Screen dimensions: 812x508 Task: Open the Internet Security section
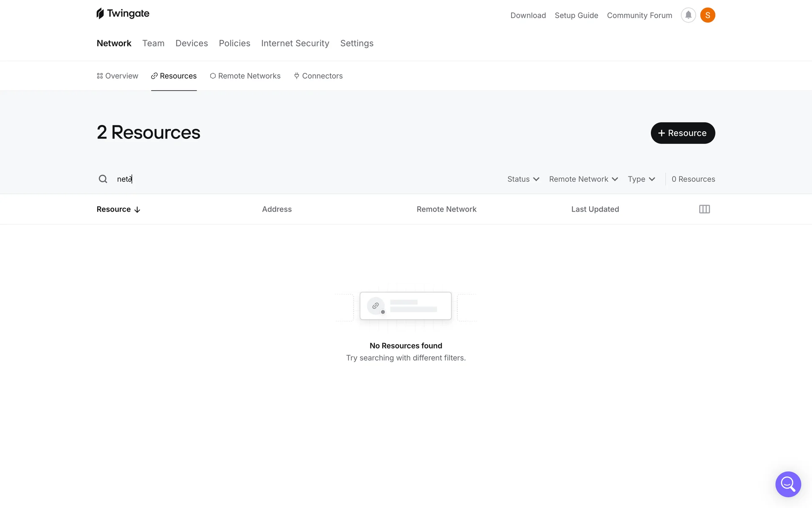click(295, 43)
